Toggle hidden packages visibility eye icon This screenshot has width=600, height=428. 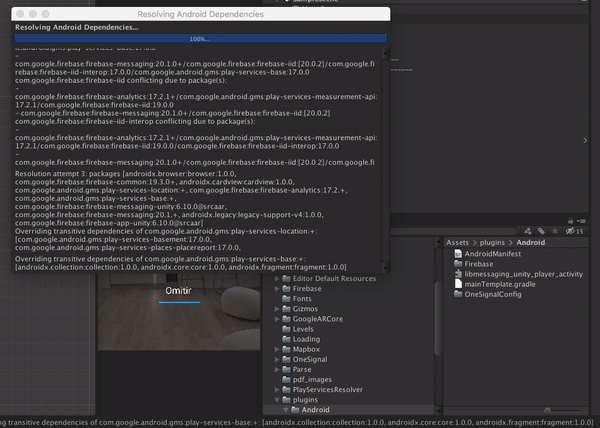pyautogui.click(x=574, y=231)
